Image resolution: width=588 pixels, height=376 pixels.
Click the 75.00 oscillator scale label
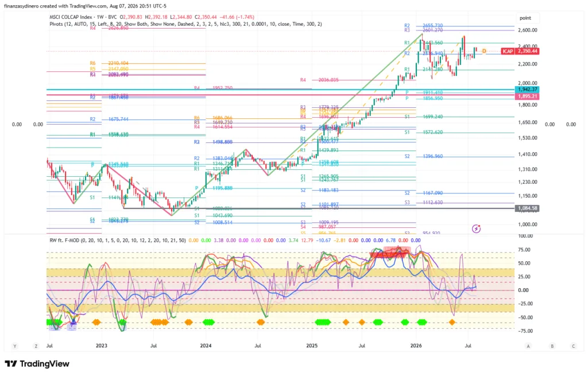pos(525,250)
